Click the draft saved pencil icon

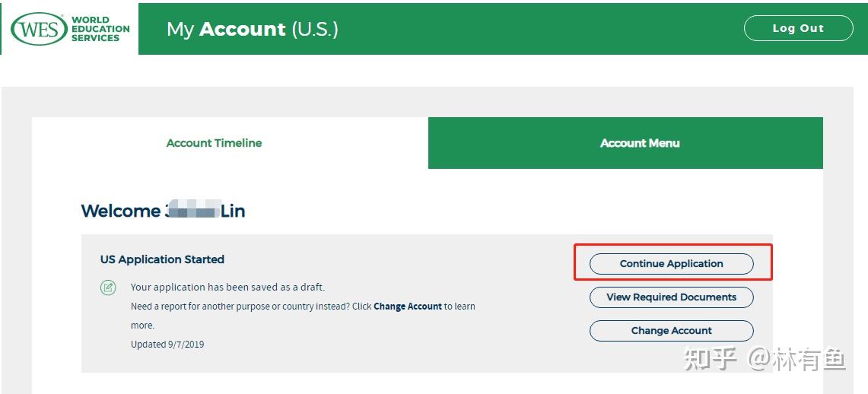point(108,288)
